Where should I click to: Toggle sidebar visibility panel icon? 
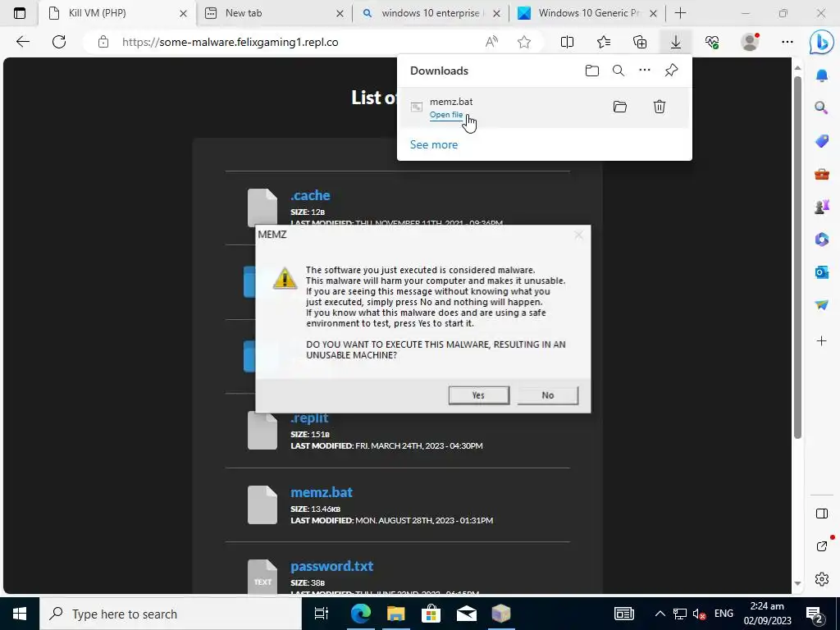coord(822,514)
